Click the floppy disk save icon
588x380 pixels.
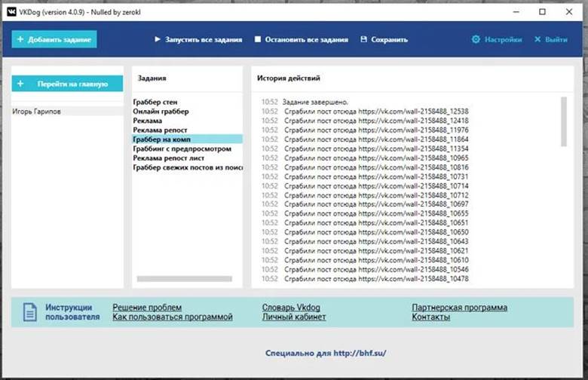(x=364, y=40)
